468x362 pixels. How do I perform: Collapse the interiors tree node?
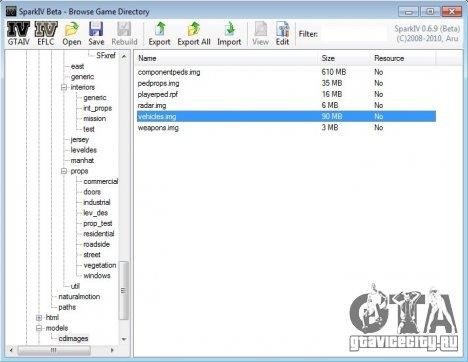[64, 87]
